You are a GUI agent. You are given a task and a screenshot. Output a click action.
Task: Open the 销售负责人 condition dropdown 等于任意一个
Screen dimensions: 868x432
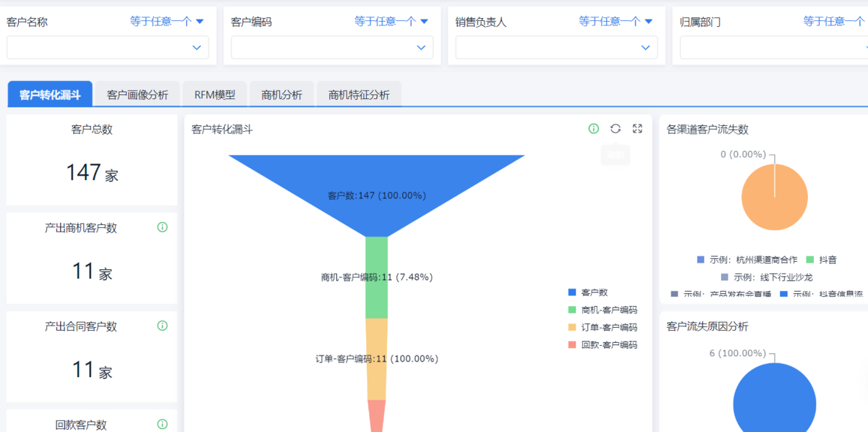tap(616, 22)
